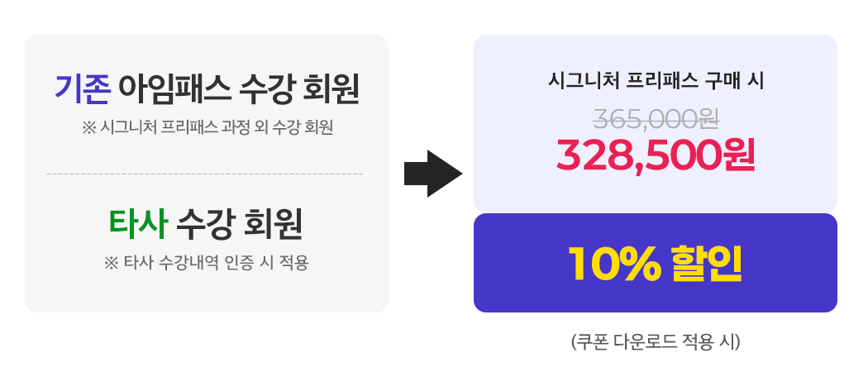Image resolution: width=868 pixels, height=372 pixels.
Task: Click the 쿠폰 다운로드 적용 시 note
Action: (x=656, y=341)
